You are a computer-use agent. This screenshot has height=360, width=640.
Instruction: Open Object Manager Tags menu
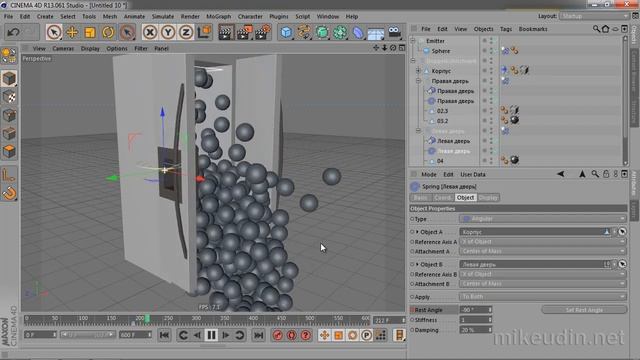(506, 29)
